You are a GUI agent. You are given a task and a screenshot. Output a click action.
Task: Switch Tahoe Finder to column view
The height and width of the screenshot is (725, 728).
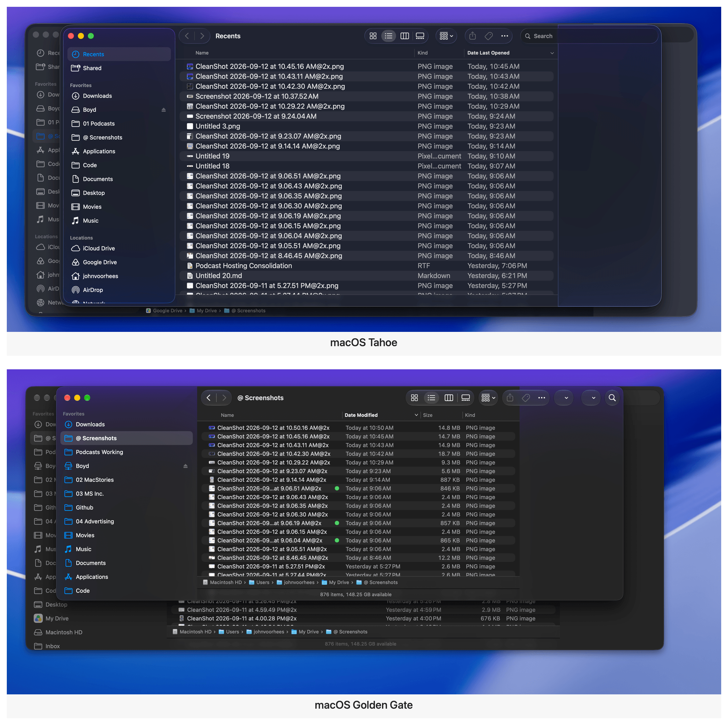click(404, 36)
